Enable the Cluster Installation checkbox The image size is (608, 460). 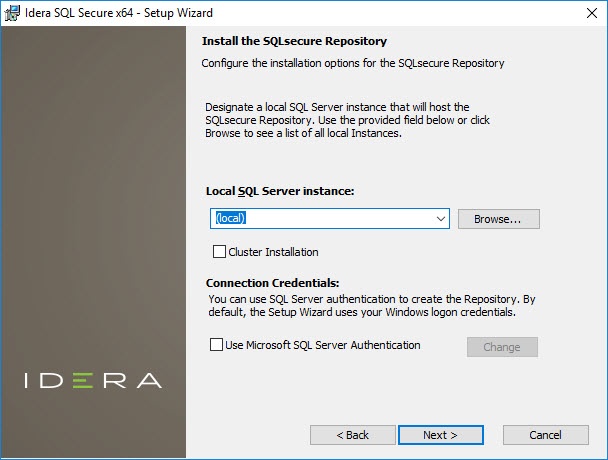click(x=219, y=252)
